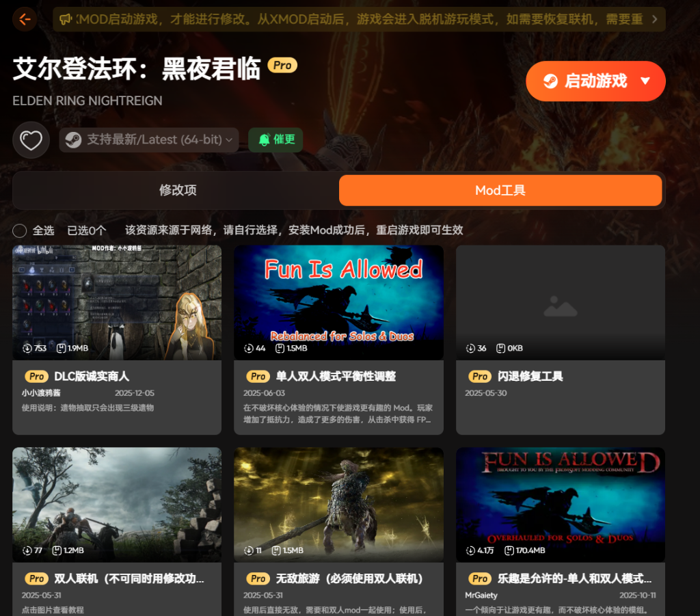700x616 pixels.
Task: Toggle the 全选 select-all checkbox
Action: coord(20,230)
